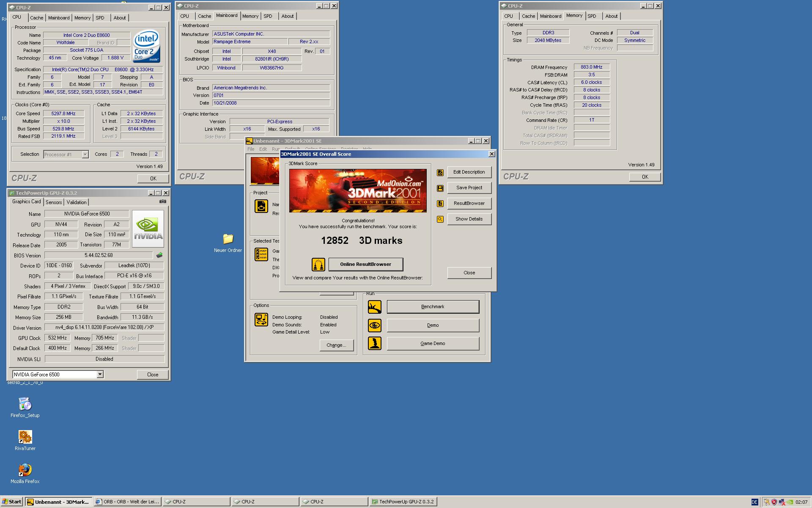Click the Project section icon in 3DMark
This screenshot has width=812, height=508.
coord(261,206)
